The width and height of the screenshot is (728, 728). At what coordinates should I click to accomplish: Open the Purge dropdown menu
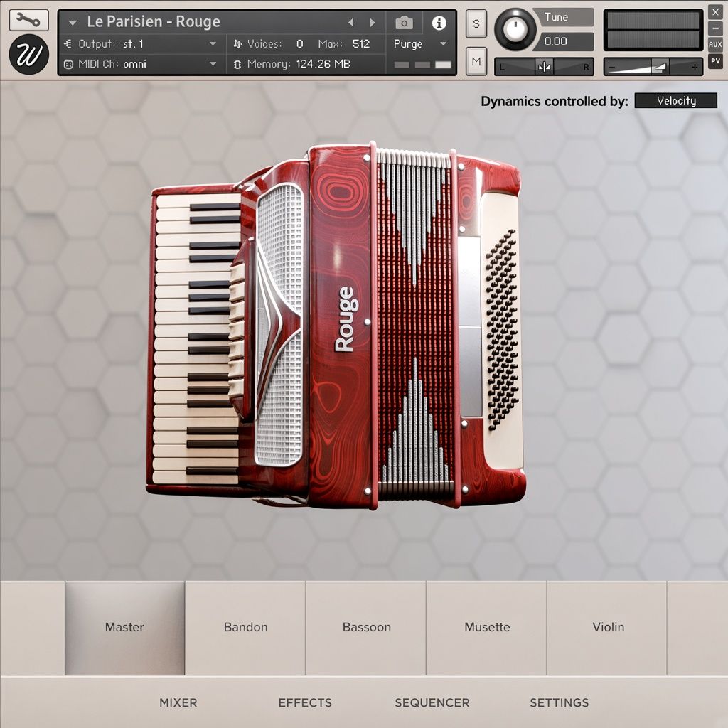(420, 44)
